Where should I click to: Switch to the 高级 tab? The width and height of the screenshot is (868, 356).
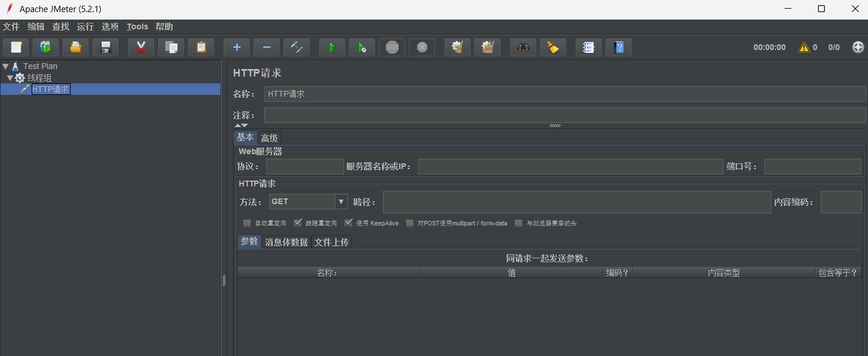coord(269,138)
